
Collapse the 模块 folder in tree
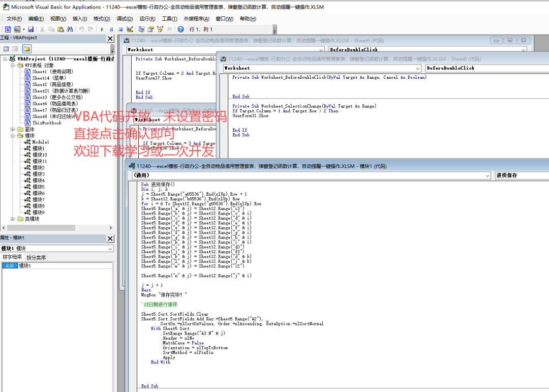13,136
